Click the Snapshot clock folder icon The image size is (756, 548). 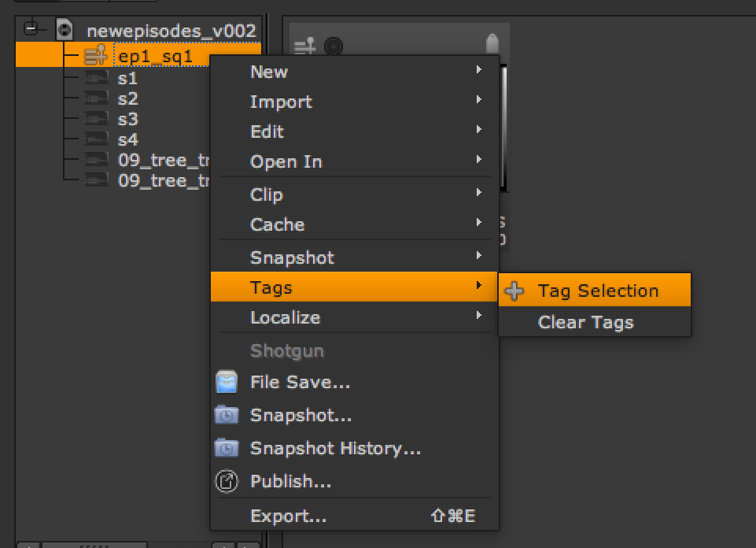[227, 415]
